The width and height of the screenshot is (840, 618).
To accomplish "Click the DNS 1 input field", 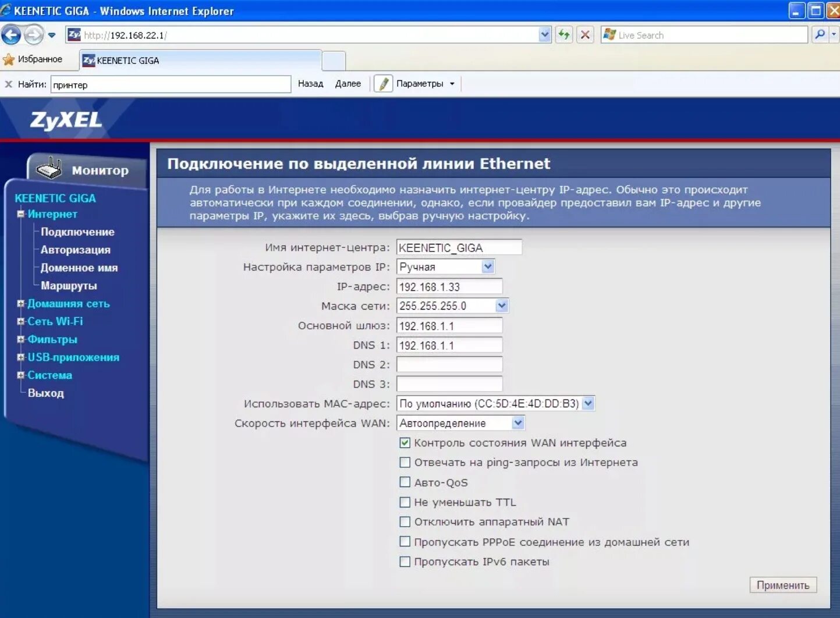I will pyautogui.click(x=449, y=345).
